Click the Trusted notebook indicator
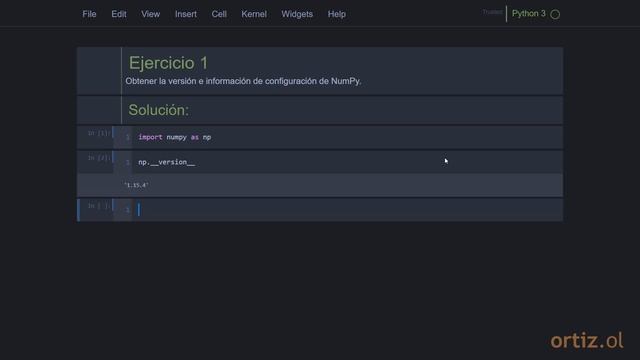Viewport: 640px width, 360px height. pos(492,12)
